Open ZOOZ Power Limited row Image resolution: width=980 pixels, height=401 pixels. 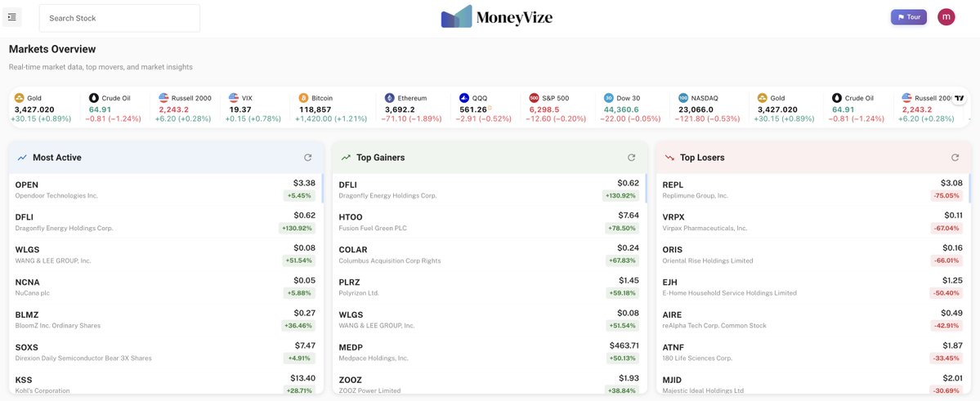489,382
